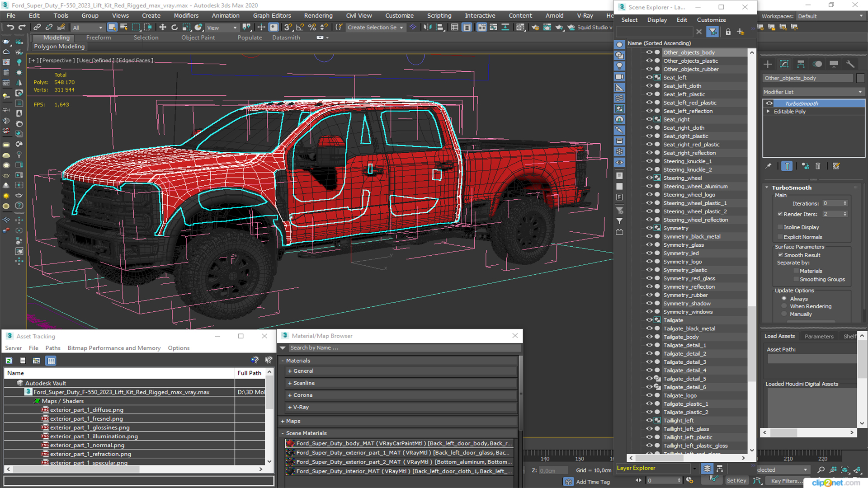Image resolution: width=868 pixels, height=488 pixels.
Task: Open the Workspaces Default dropdown
Action: click(830, 16)
